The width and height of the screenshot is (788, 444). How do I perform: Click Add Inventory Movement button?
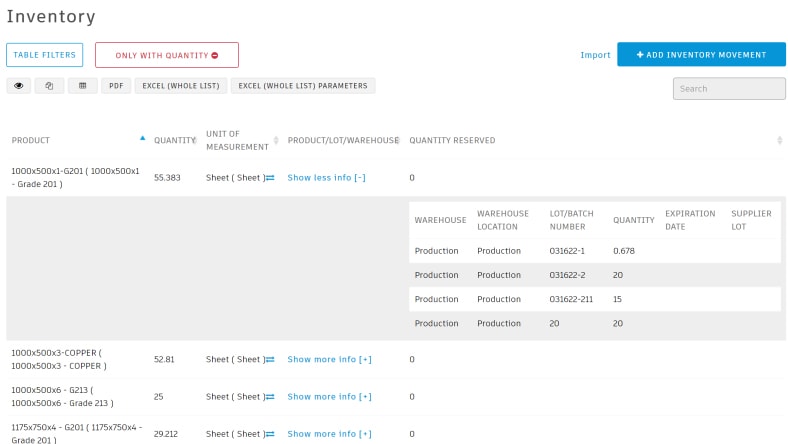(701, 55)
